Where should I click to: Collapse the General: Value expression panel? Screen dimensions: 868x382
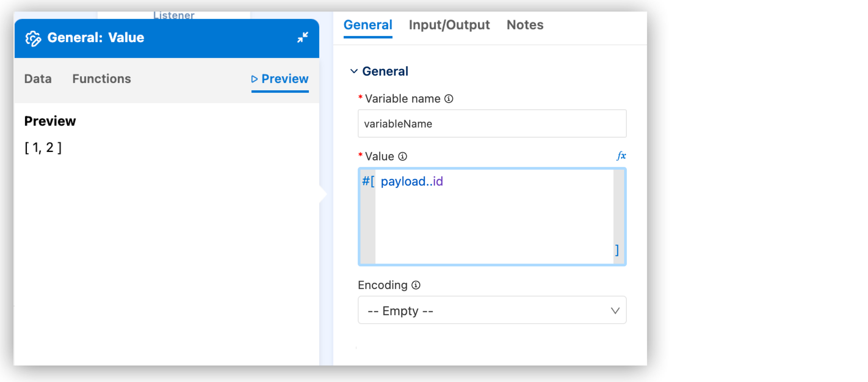point(302,38)
